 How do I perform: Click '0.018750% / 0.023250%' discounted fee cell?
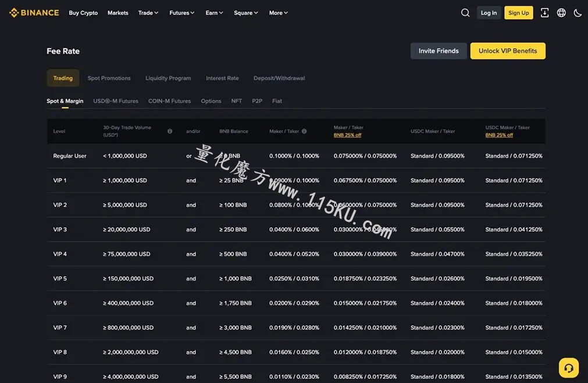point(365,278)
